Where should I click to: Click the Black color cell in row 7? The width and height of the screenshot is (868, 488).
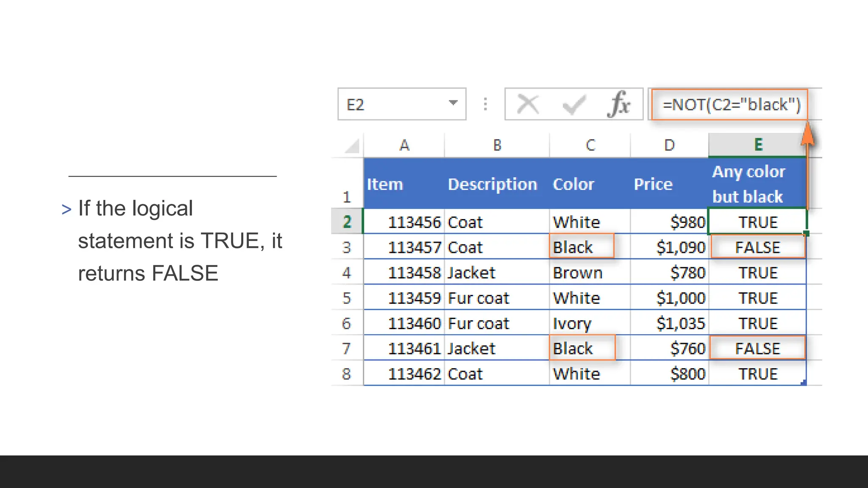(x=581, y=348)
